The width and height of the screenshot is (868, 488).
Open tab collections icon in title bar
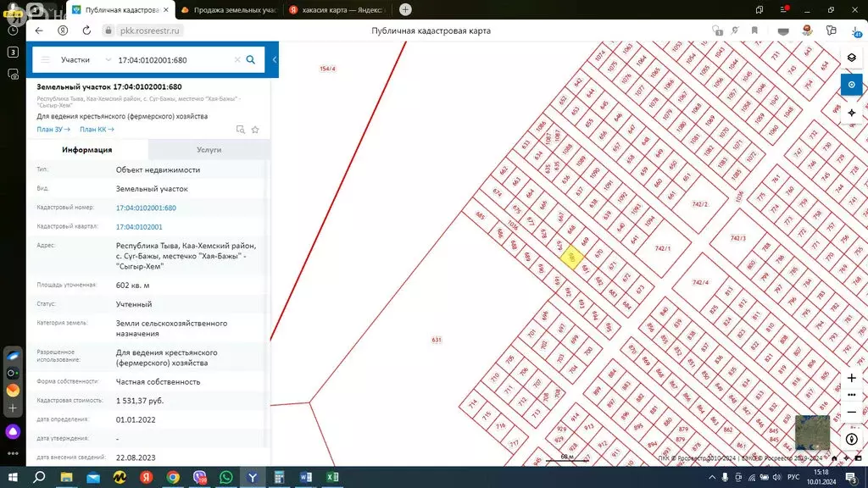(x=759, y=9)
